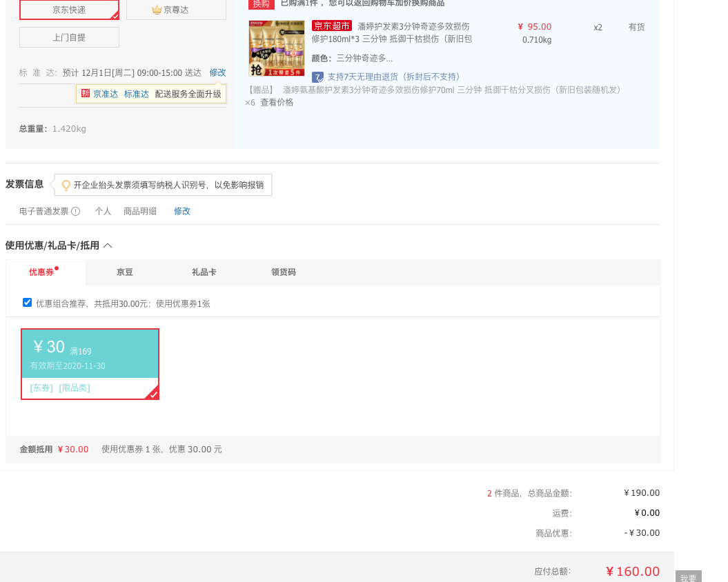Click the 京东超市 tag
The width and height of the screenshot is (728, 582).
[331, 26]
